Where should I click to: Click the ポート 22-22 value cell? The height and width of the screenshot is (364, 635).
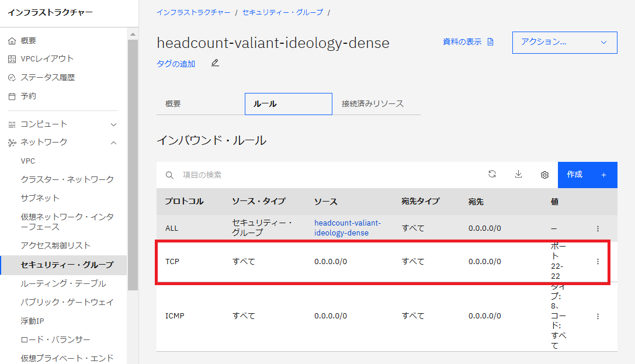tap(558, 261)
